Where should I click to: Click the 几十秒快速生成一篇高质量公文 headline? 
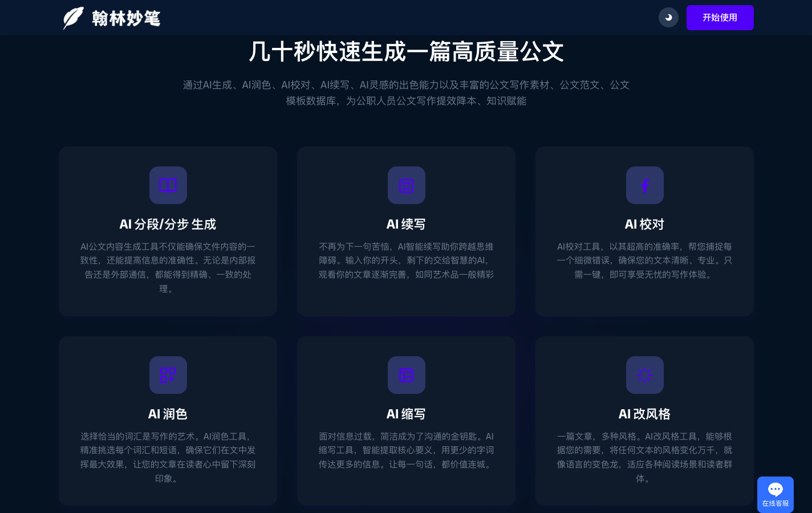406,52
